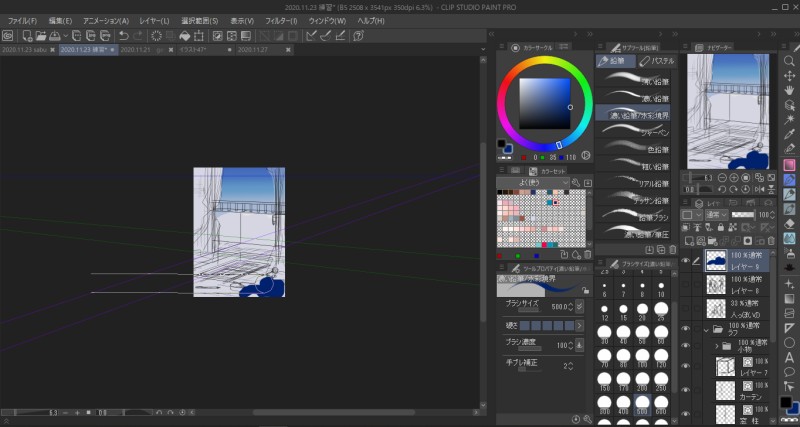This screenshot has width=800, height=427.
Task: Click inside the color square picker
Action: (544, 104)
